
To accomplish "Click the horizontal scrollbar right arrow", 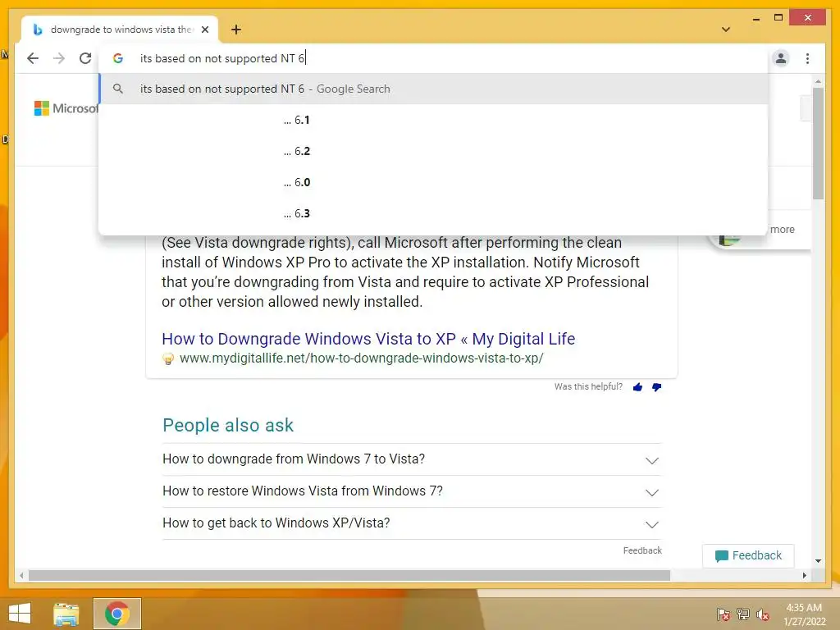I will (804, 575).
